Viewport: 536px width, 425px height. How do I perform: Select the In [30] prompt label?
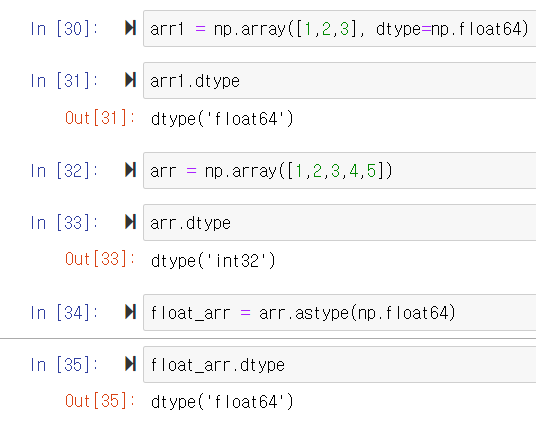click(x=64, y=29)
